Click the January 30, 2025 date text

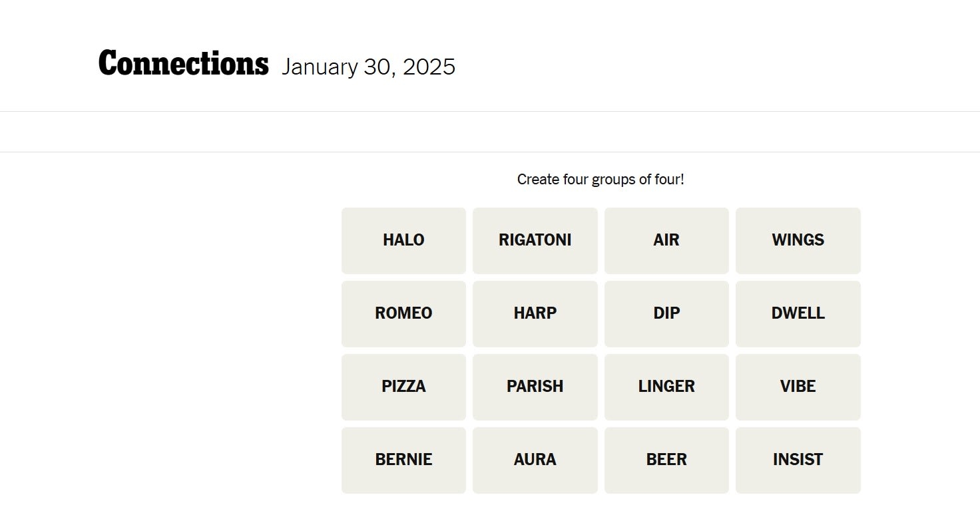pos(368,67)
